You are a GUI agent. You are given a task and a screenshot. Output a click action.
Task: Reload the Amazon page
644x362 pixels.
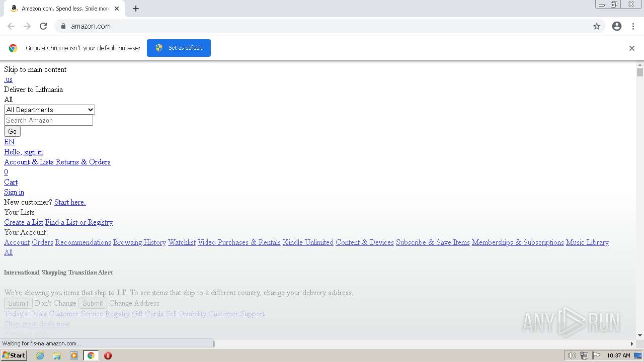(x=43, y=26)
